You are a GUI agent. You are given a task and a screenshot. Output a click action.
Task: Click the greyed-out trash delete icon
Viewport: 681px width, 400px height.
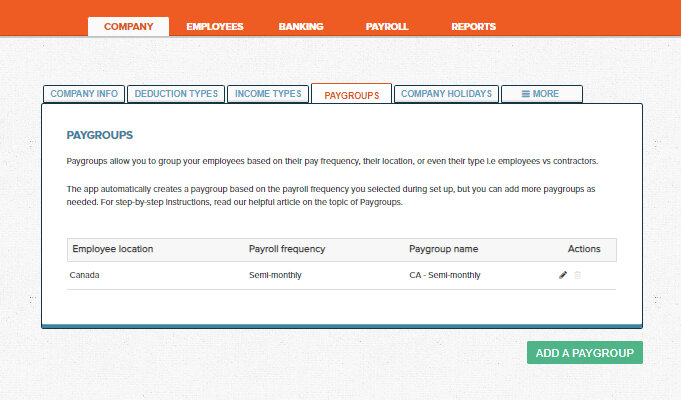tap(577, 275)
